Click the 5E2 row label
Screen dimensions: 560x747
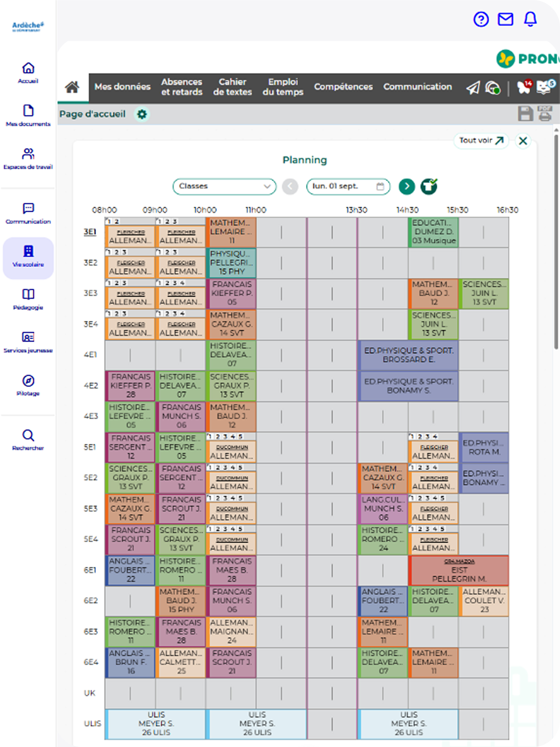90,478
